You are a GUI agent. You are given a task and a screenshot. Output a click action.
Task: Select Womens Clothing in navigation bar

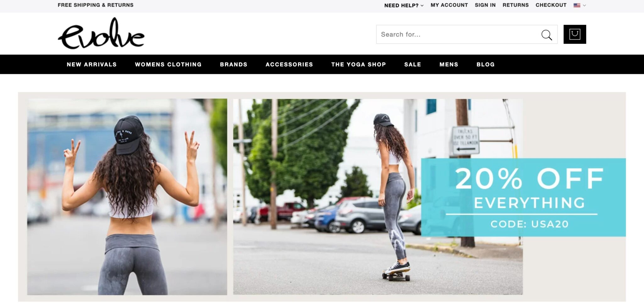pyautogui.click(x=168, y=64)
